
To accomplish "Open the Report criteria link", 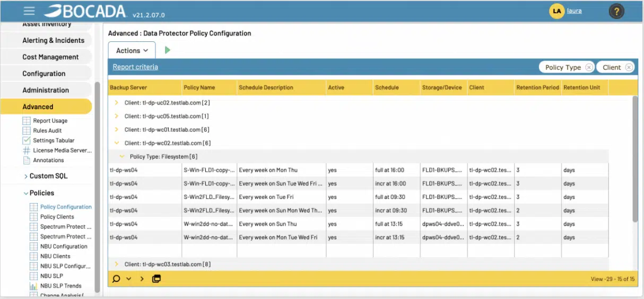I will (x=135, y=67).
